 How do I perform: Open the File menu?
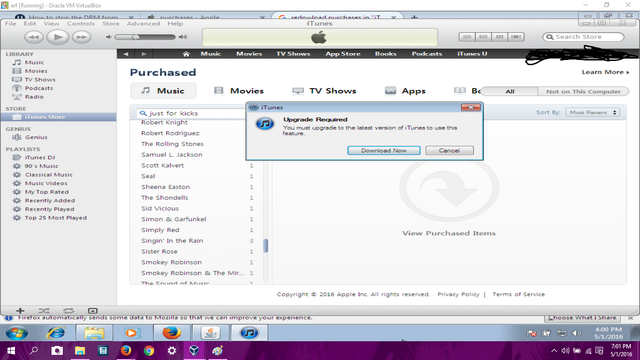tap(11, 24)
